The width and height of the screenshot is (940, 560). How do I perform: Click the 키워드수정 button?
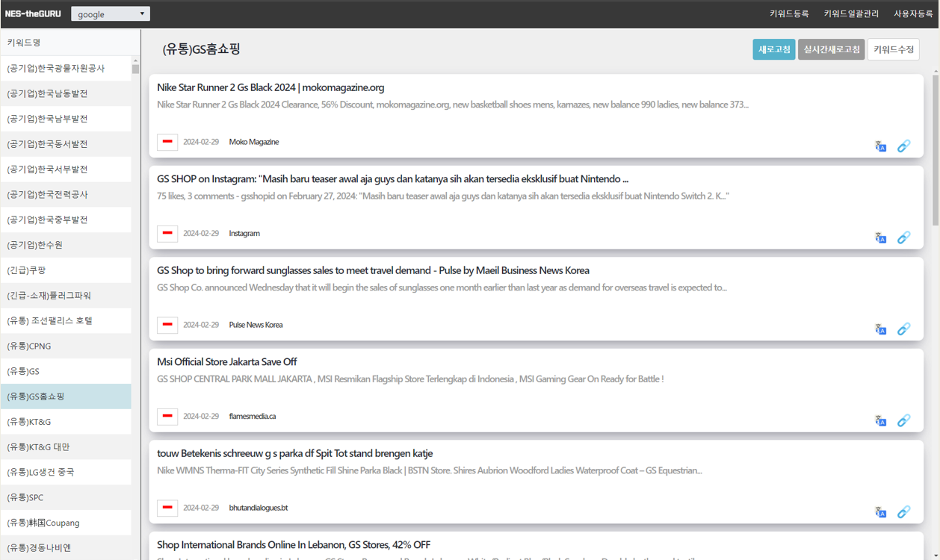[x=893, y=49]
